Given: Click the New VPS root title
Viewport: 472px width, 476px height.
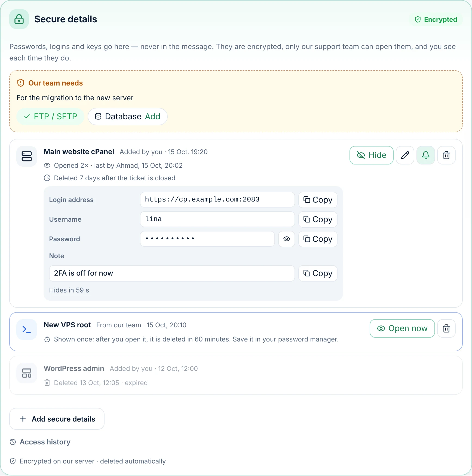Looking at the screenshot, I should point(67,325).
